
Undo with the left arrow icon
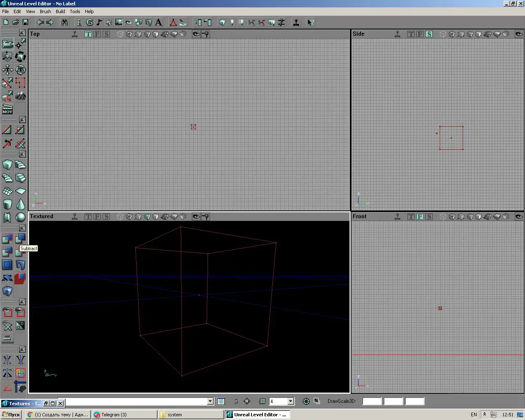tap(40, 22)
